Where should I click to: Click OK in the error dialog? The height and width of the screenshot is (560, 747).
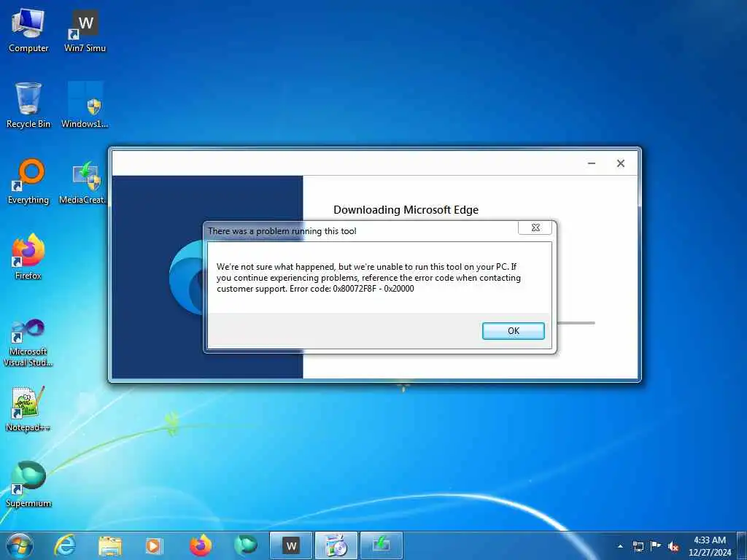pos(513,331)
